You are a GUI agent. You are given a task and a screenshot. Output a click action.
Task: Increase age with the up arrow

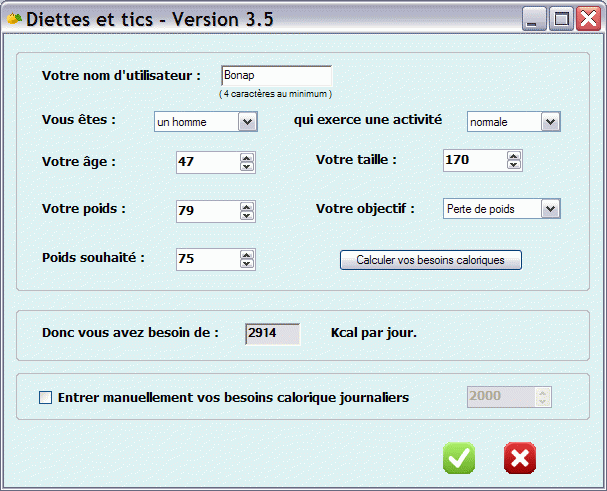247,156
